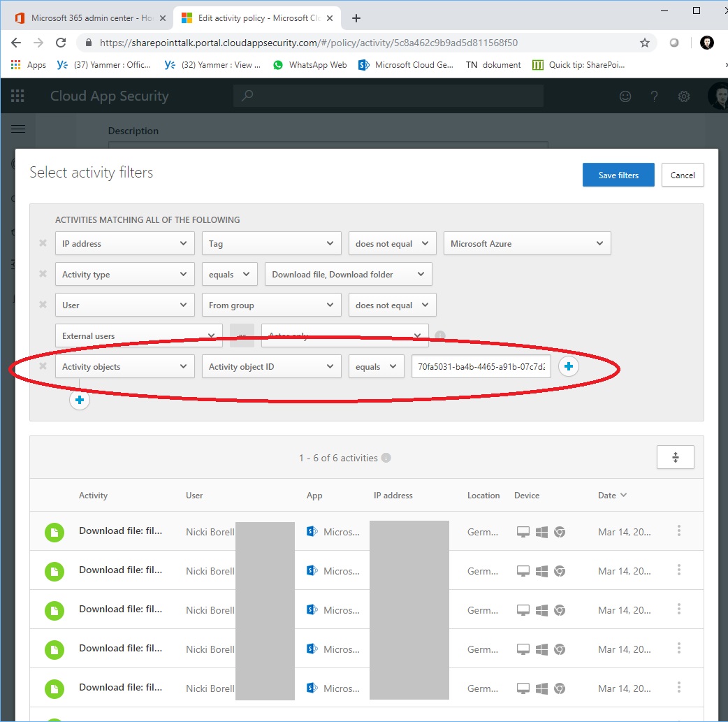Image resolution: width=728 pixels, height=722 pixels.
Task: Open the three-dot actions menu on first activity
Action: point(678,532)
